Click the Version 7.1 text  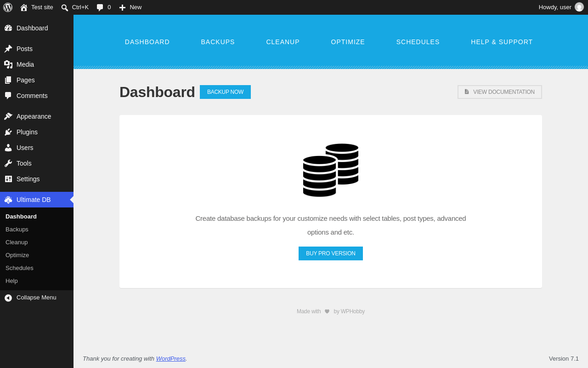[564, 358]
